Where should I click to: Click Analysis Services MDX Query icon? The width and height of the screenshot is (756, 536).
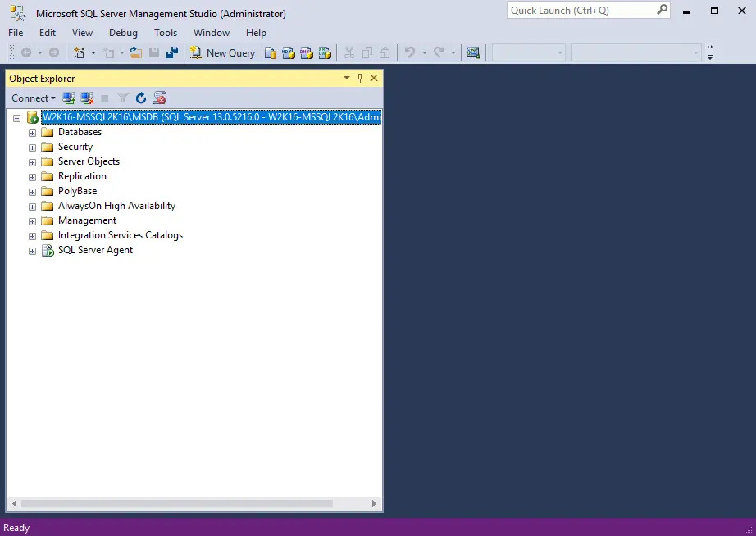pos(289,52)
